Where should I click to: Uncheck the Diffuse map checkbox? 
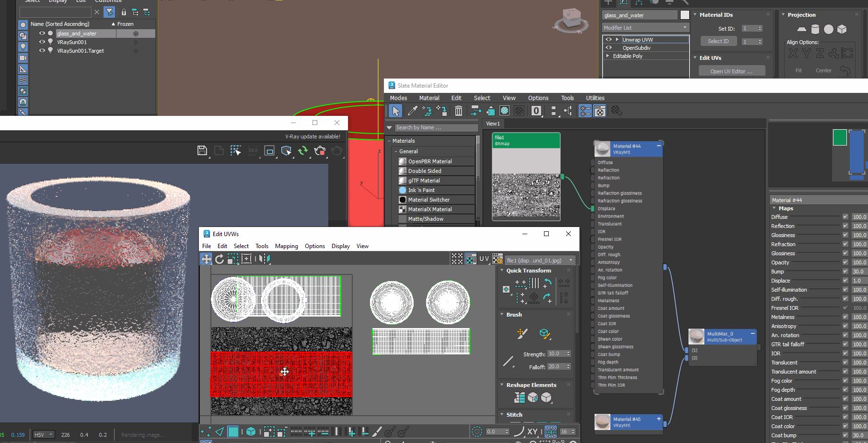tap(845, 217)
